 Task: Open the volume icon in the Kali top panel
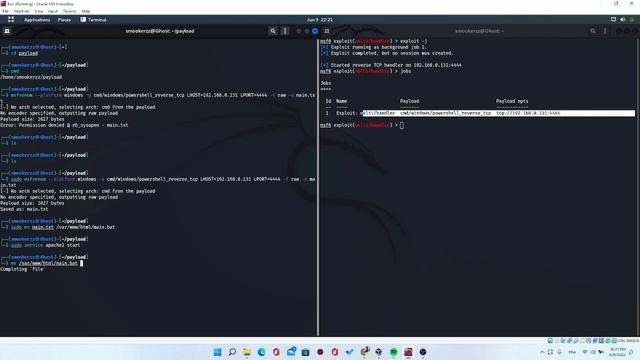pyautogui.click(x=622, y=20)
